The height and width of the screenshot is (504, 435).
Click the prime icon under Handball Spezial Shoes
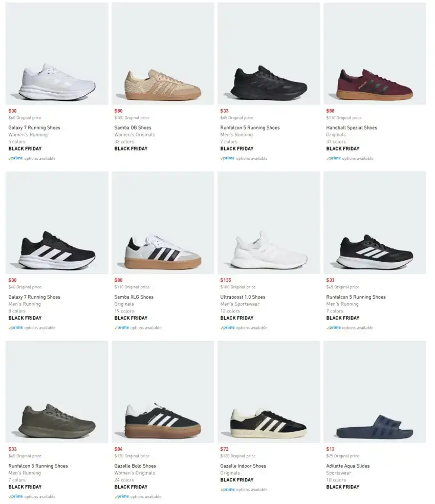tap(335, 158)
